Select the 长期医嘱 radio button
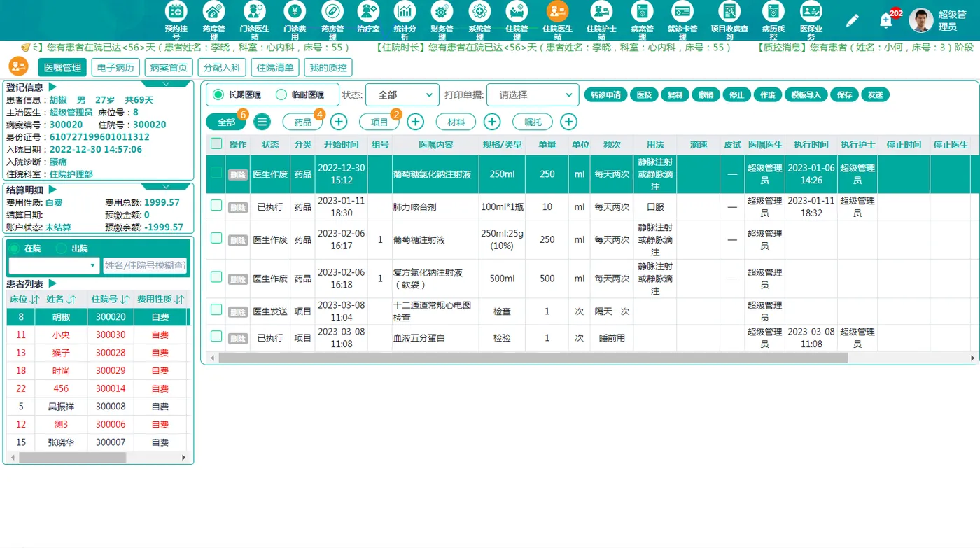This screenshot has width=980, height=548. point(218,94)
